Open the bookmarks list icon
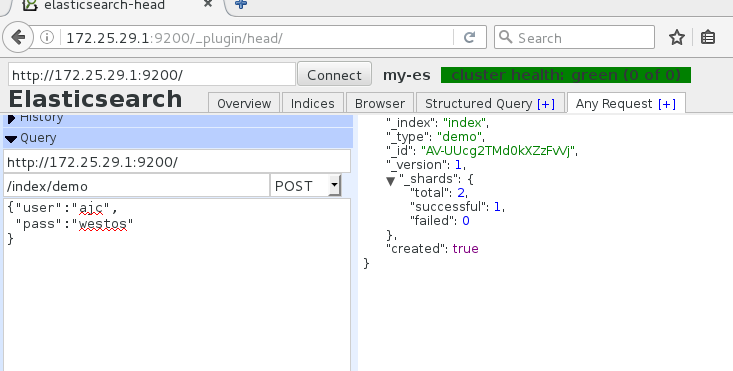The image size is (733, 371). pos(708,37)
